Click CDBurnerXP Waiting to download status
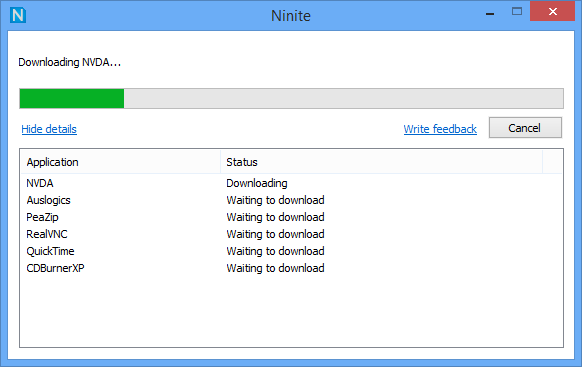The width and height of the screenshot is (582, 367). coord(275,268)
